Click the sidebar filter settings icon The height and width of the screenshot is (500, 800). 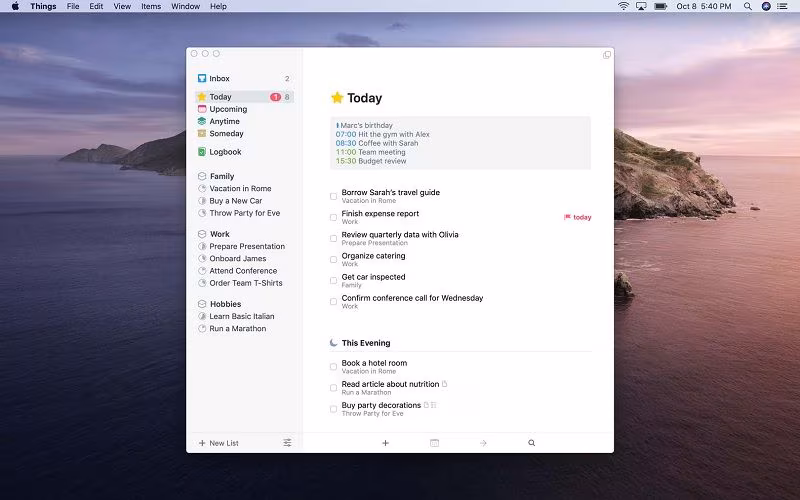tap(287, 443)
